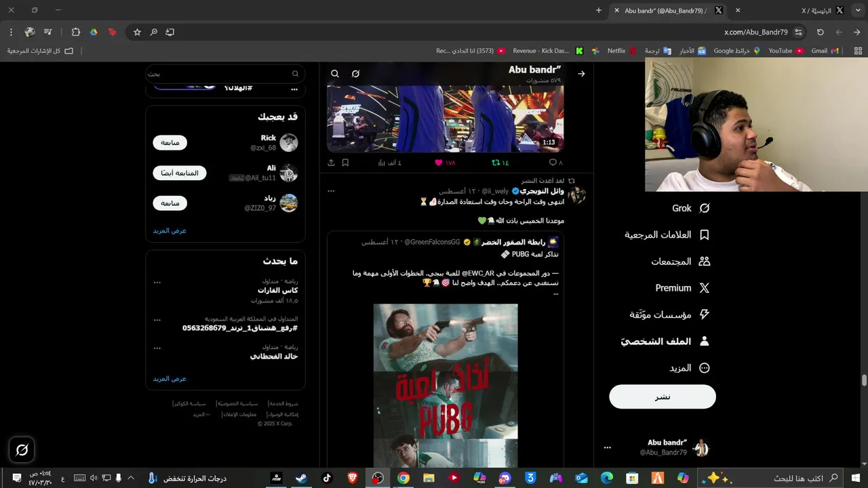
Task: Open Steam from the taskbar
Action: tap(301, 479)
